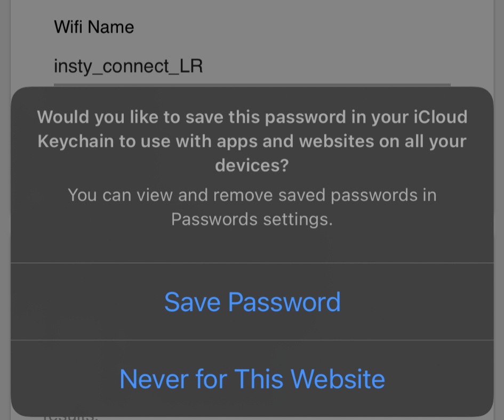Tap the Save Password button
The width and height of the screenshot is (504, 420).
(x=252, y=302)
